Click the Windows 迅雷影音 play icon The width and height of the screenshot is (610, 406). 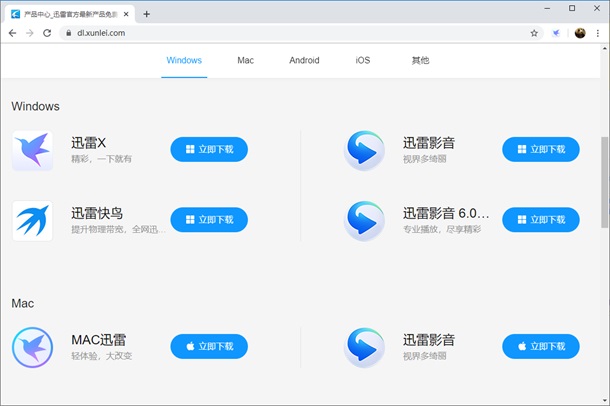pyautogui.click(x=364, y=150)
